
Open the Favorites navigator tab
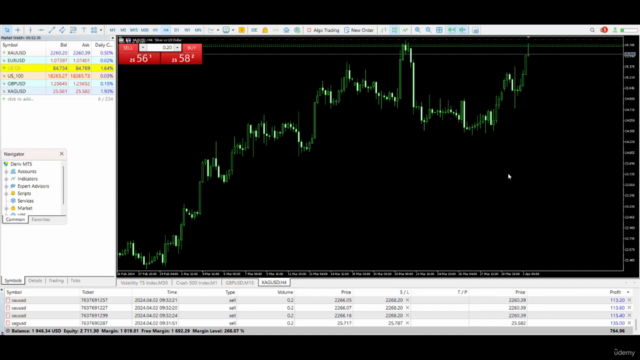point(41,220)
